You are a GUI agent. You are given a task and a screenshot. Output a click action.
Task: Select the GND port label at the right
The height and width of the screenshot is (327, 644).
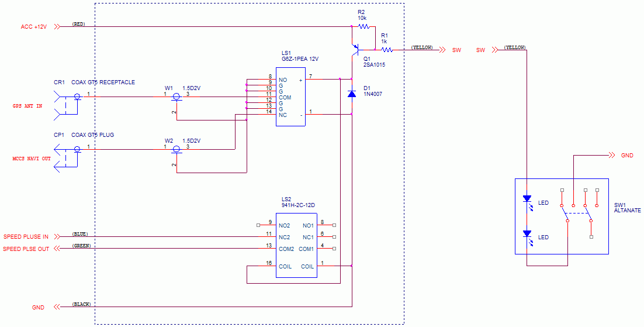[627, 156]
